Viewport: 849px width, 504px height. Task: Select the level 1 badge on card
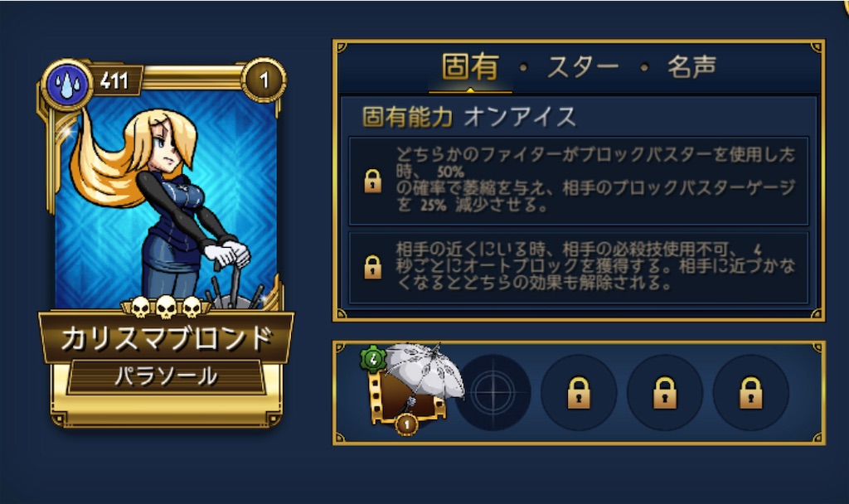(x=263, y=80)
